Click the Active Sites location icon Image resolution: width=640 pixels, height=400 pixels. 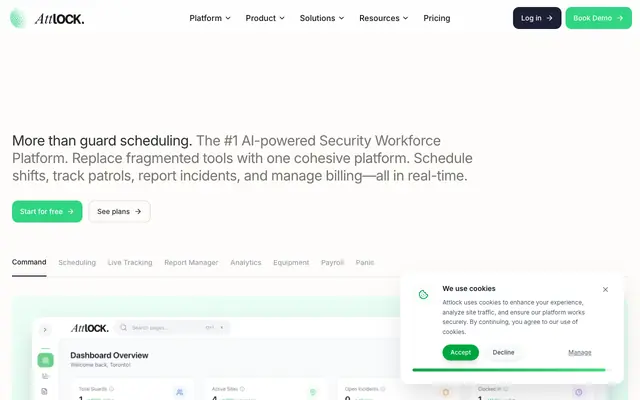coord(313,392)
